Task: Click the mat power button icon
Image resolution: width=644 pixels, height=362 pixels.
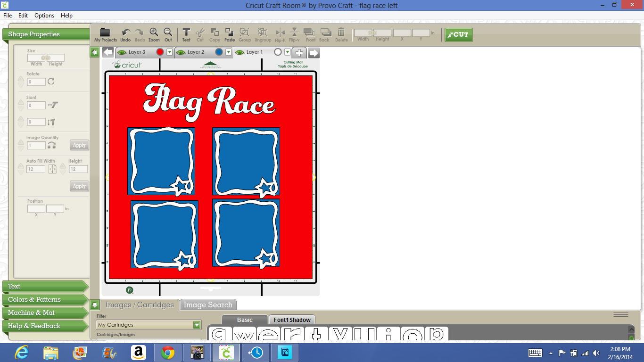Action: 130,290
